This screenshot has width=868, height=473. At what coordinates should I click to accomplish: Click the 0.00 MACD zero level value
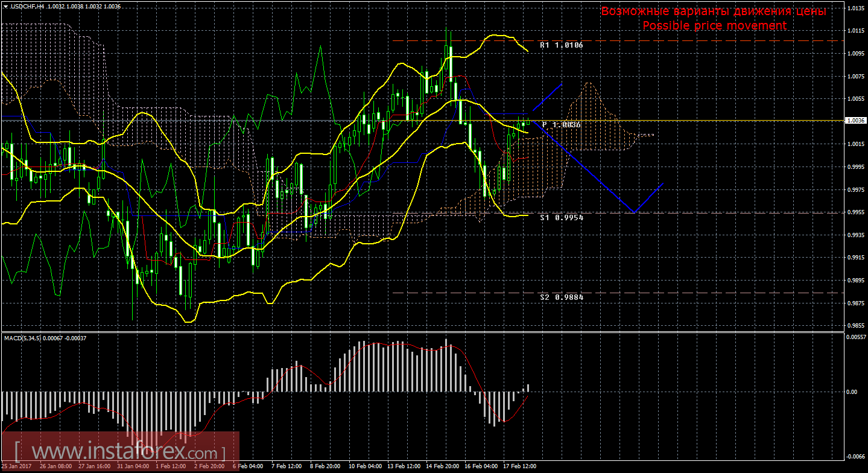pos(852,392)
